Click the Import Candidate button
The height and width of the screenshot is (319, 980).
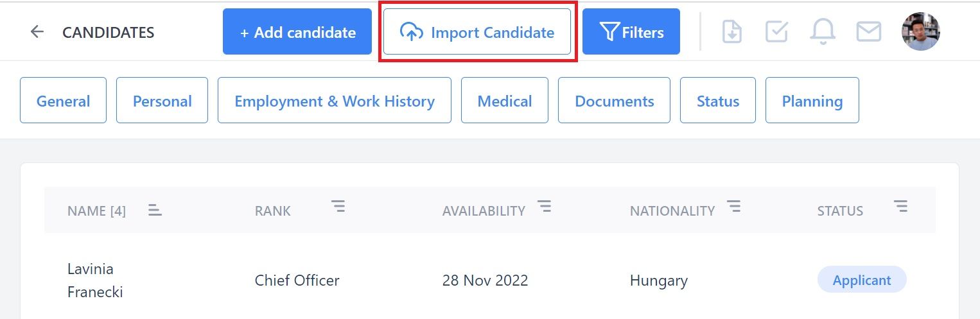pos(477,31)
